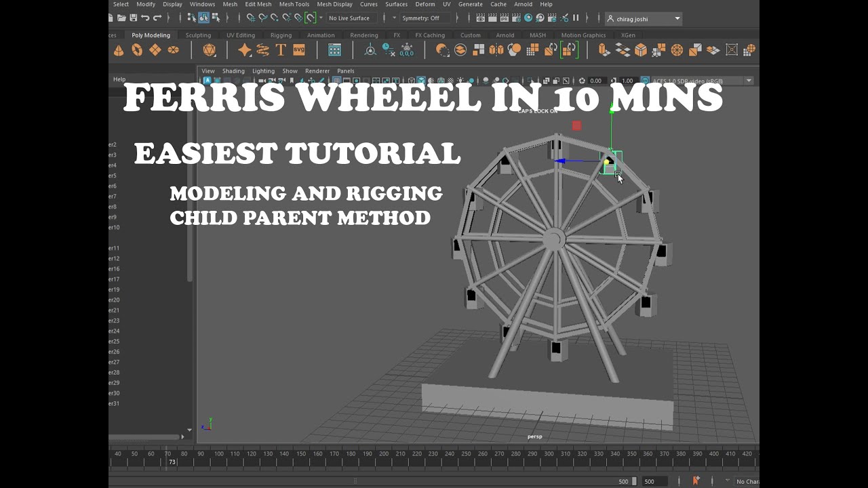Start IPR render icon

click(x=505, y=18)
